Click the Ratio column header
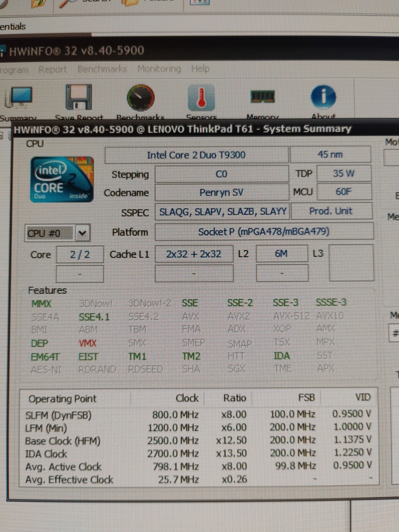 pos(235,398)
